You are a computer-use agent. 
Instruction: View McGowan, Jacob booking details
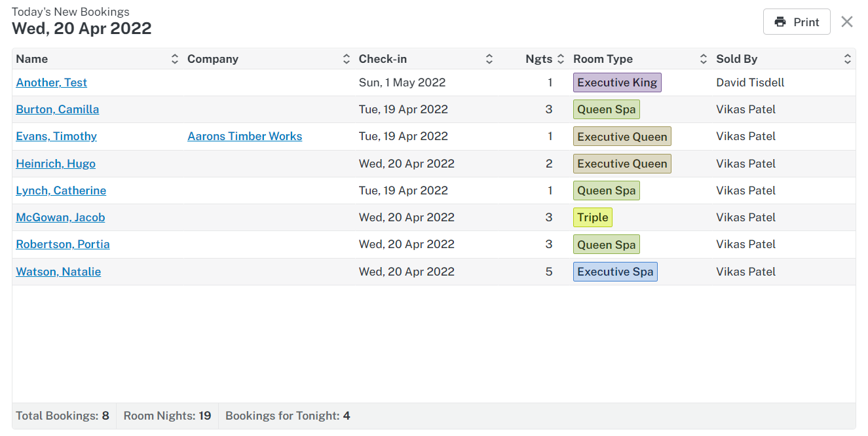[x=60, y=217]
